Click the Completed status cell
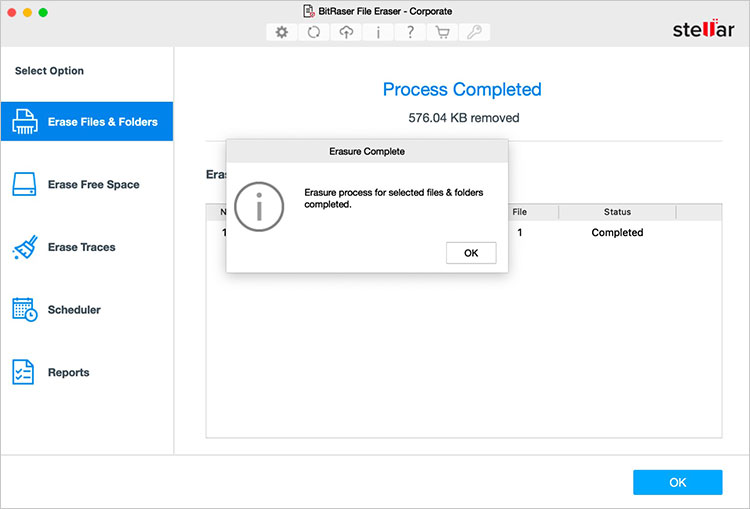The height and width of the screenshot is (509, 750). coord(617,232)
